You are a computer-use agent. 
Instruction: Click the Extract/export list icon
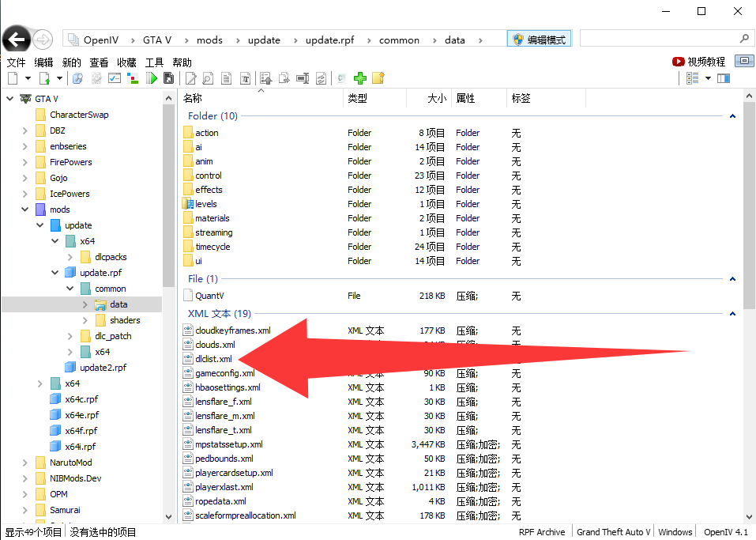265,78
